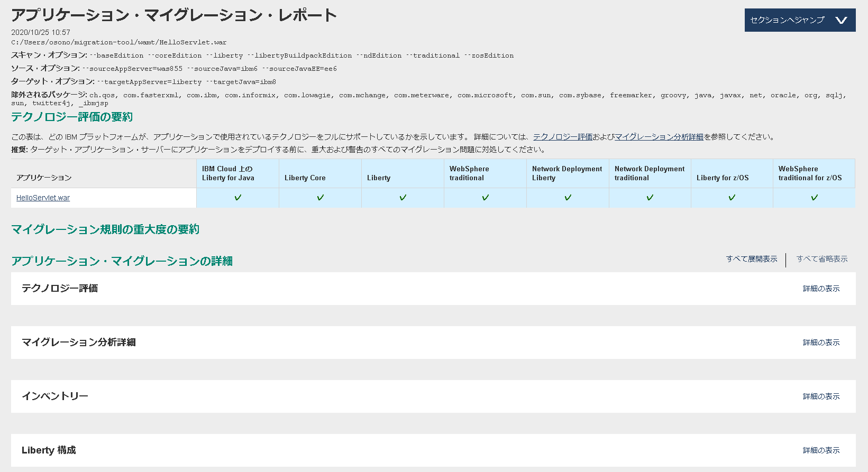Click checkmark under Liberty for z/OS column
Viewport: 868px width, 472px height.
(x=732, y=198)
